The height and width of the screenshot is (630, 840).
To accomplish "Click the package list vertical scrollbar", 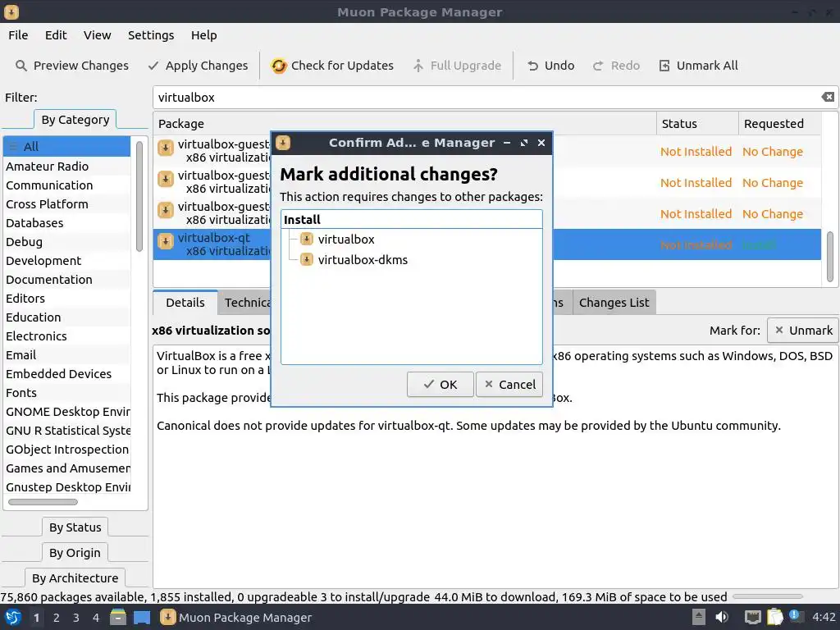I will coord(830,256).
